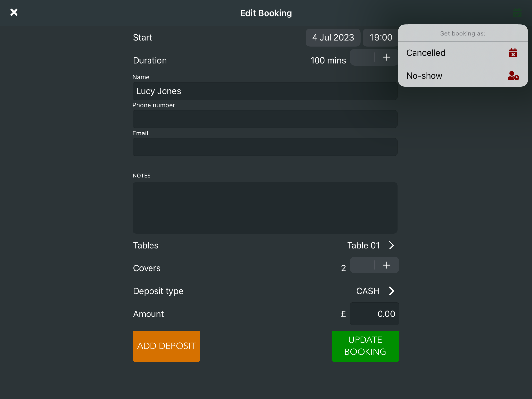Click the red no-show person icon
This screenshot has height=399, width=532.
(513, 76)
